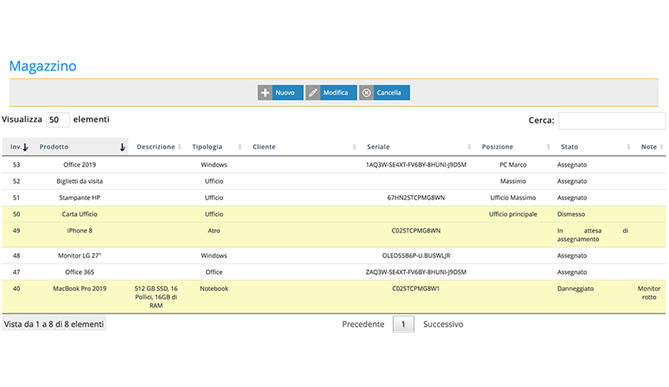Select the Office 365 product cell
This screenshot has width=669, height=387.
80,272
